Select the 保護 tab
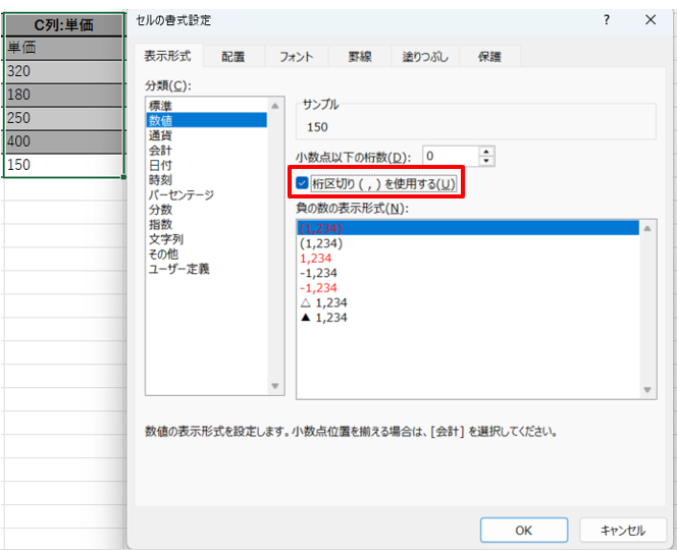This screenshot has width=677, height=551. coord(490,57)
